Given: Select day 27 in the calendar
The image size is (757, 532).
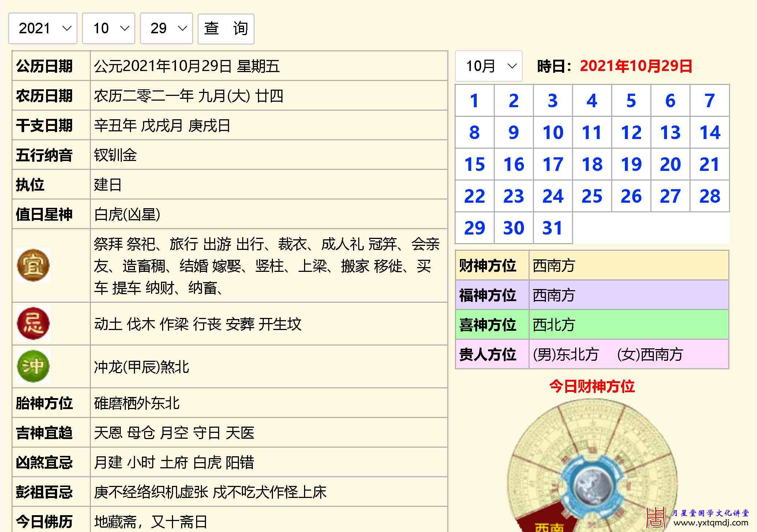Looking at the screenshot, I should [x=670, y=196].
